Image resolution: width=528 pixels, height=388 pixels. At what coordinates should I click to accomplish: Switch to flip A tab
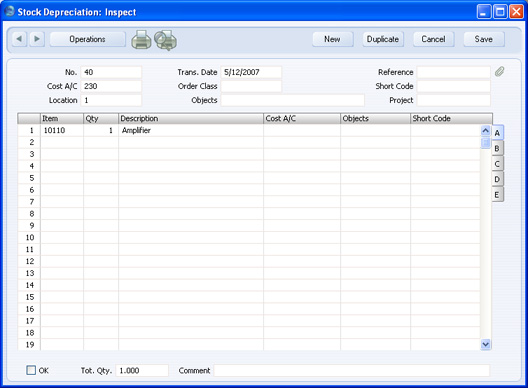[x=497, y=133]
